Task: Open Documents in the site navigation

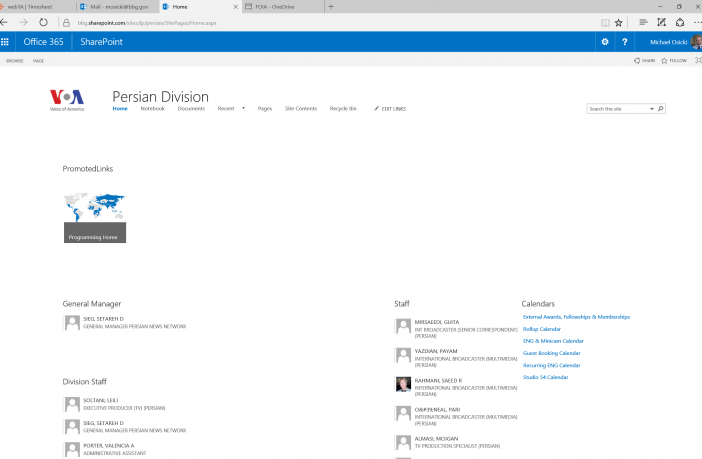Action: click(x=191, y=108)
